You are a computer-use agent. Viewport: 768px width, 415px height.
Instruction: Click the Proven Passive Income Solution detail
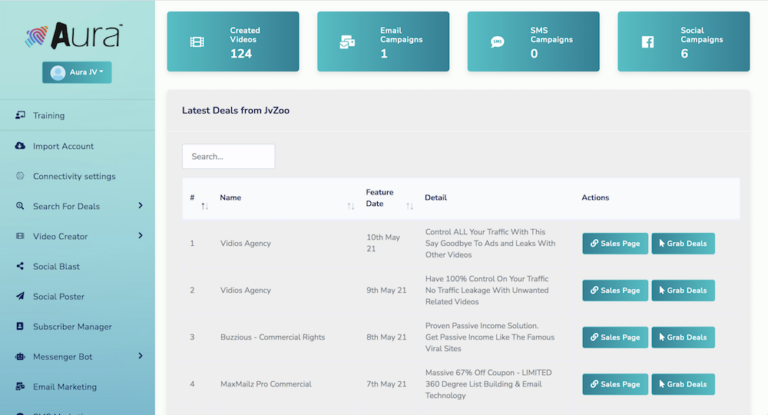(x=490, y=337)
